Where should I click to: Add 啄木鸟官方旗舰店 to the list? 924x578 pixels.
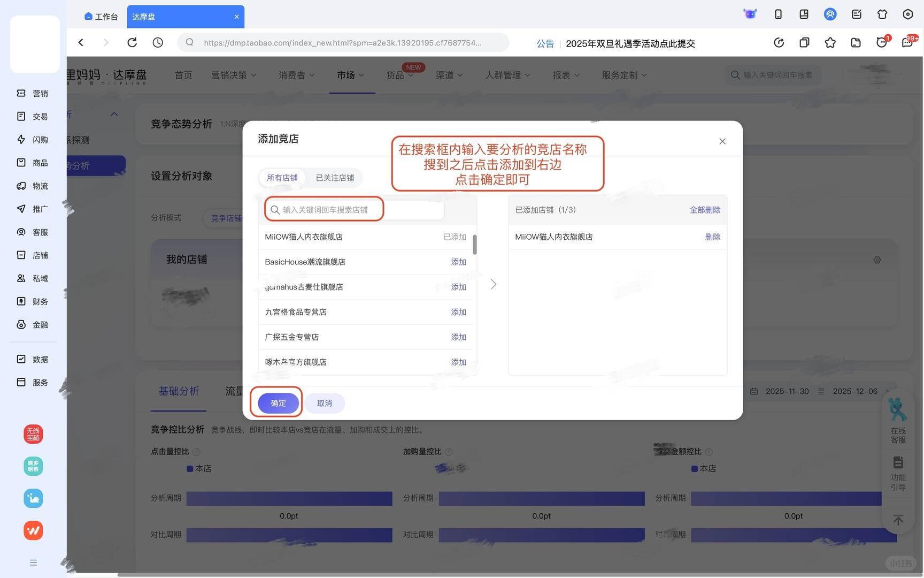pos(458,362)
